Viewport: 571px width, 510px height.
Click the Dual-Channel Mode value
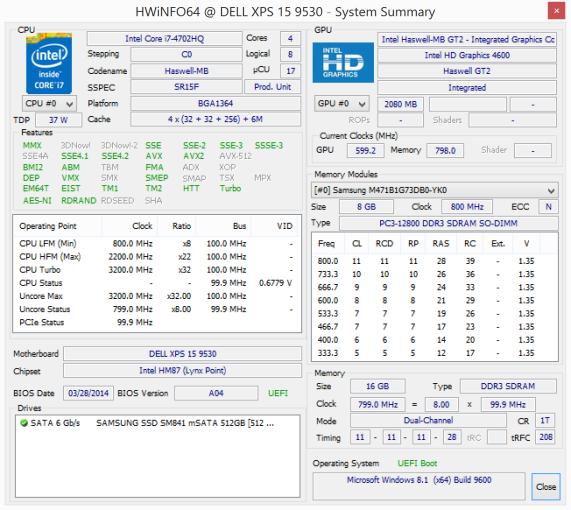[x=428, y=420]
